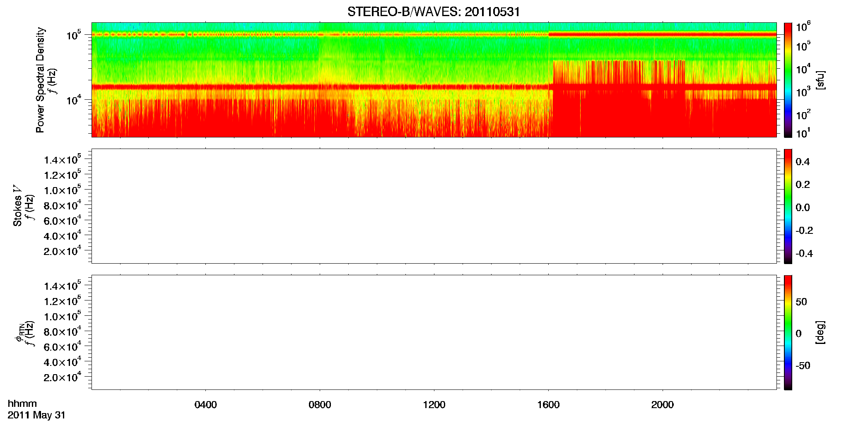Click the Power Spectral Density color bar
This screenshot has width=868, height=447.
[788, 80]
